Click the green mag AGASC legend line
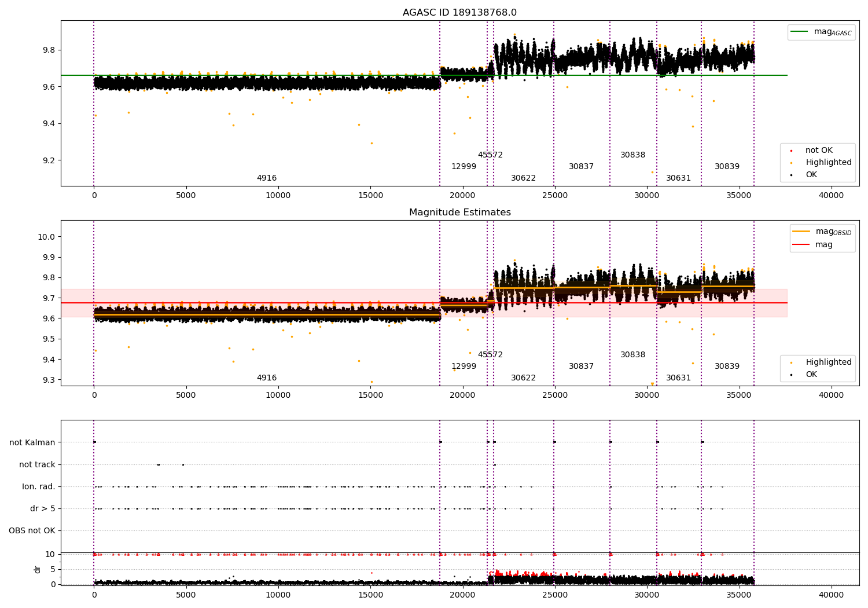This screenshot has width=868, height=608. tap(800, 32)
